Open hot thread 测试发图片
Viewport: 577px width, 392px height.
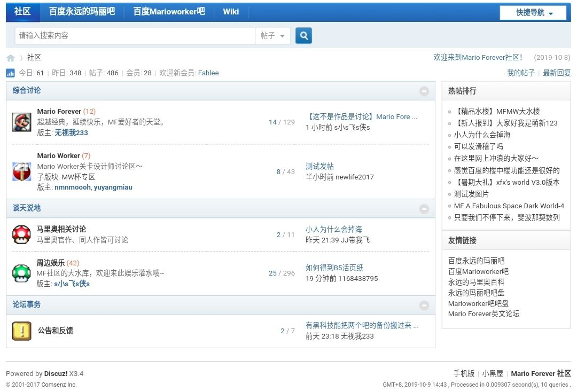[x=471, y=194]
